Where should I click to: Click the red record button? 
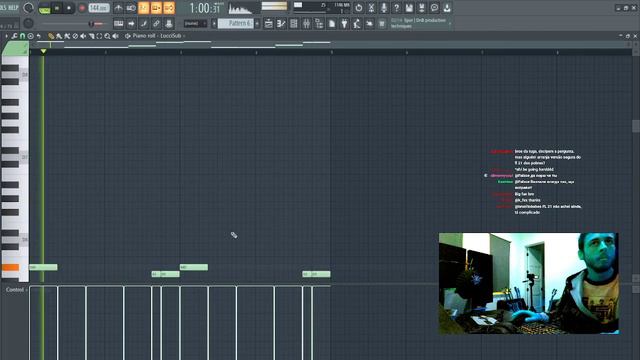click(x=82, y=8)
